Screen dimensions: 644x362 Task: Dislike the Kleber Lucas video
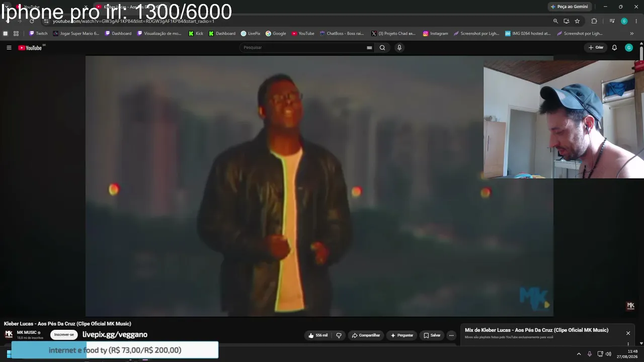point(339,335)
